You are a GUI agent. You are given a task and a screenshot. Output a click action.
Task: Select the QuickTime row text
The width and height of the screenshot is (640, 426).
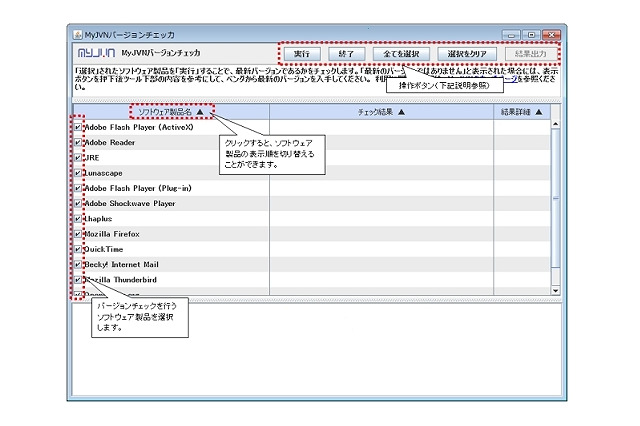(x=103, y=249)
